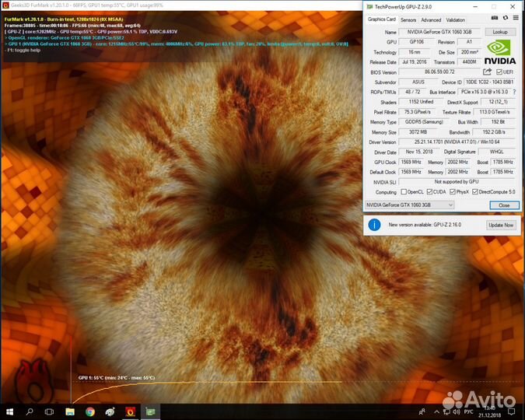Toggle the UEFI checkbox
This screenshot has width=525, height=420.
(x=499, y=72)
